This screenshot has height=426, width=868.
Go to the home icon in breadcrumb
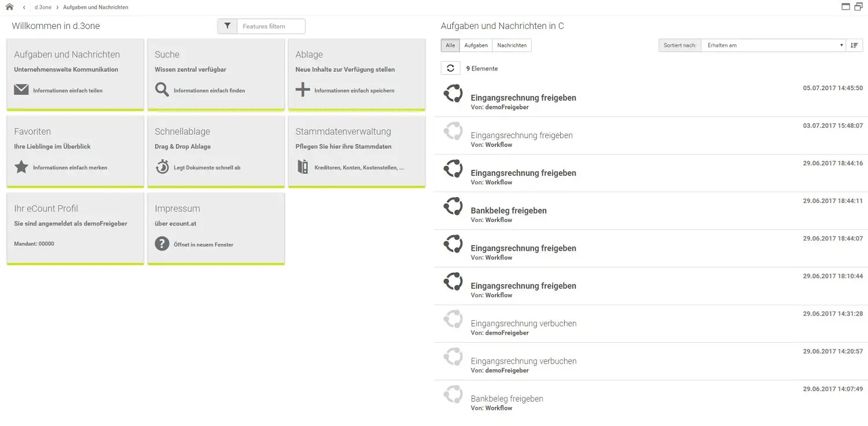(x=9, y=7)
